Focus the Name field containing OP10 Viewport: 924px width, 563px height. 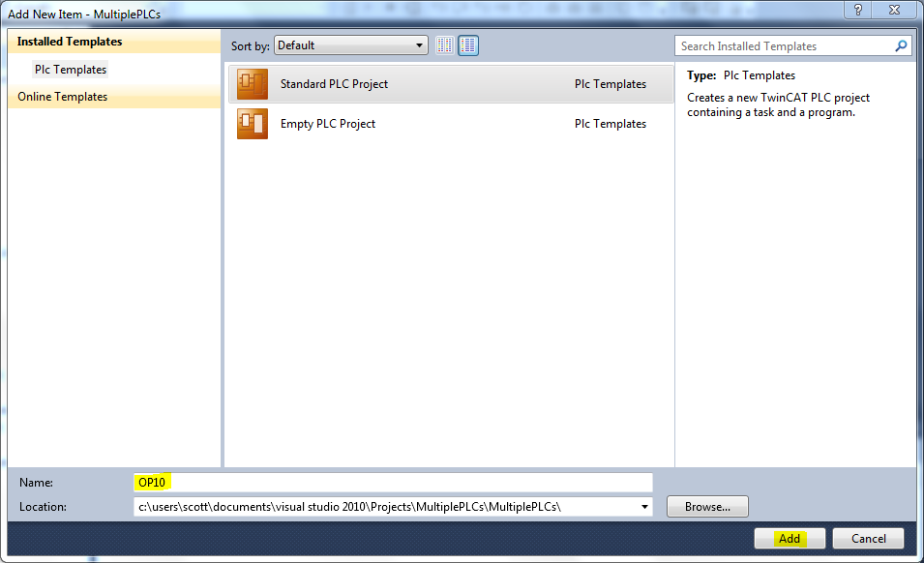393,483
